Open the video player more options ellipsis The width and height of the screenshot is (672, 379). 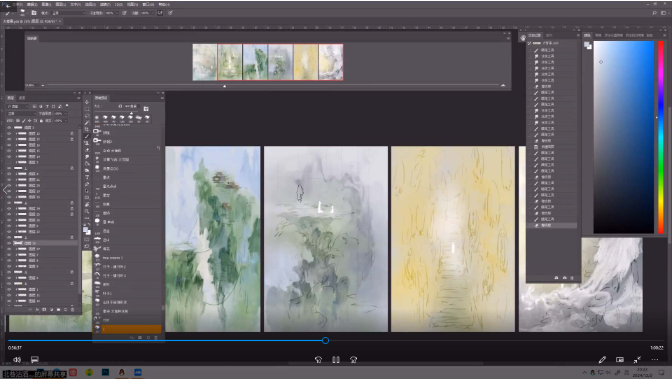coord(654,360)
